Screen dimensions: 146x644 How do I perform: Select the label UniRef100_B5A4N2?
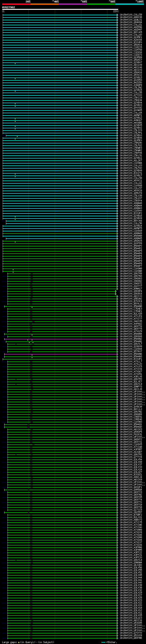(131, 339)
